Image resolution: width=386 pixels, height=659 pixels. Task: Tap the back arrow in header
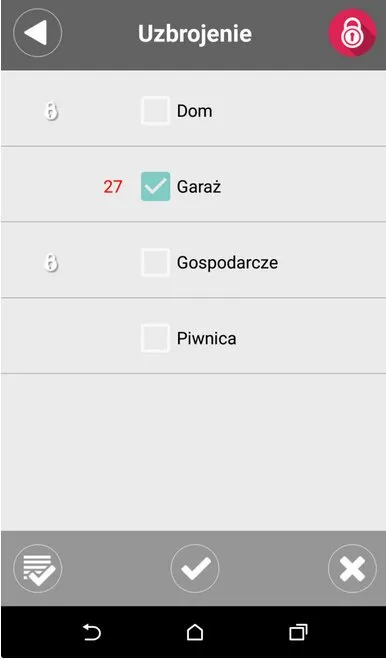pos(37,32)
